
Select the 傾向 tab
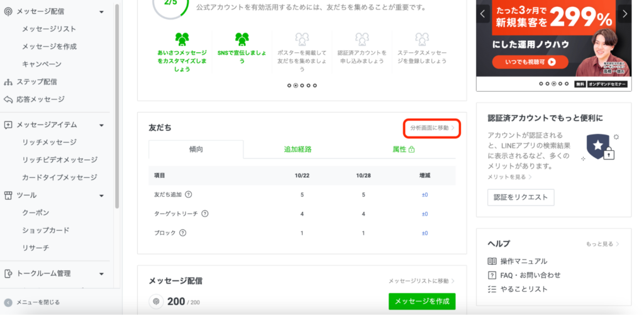point(196,149)
